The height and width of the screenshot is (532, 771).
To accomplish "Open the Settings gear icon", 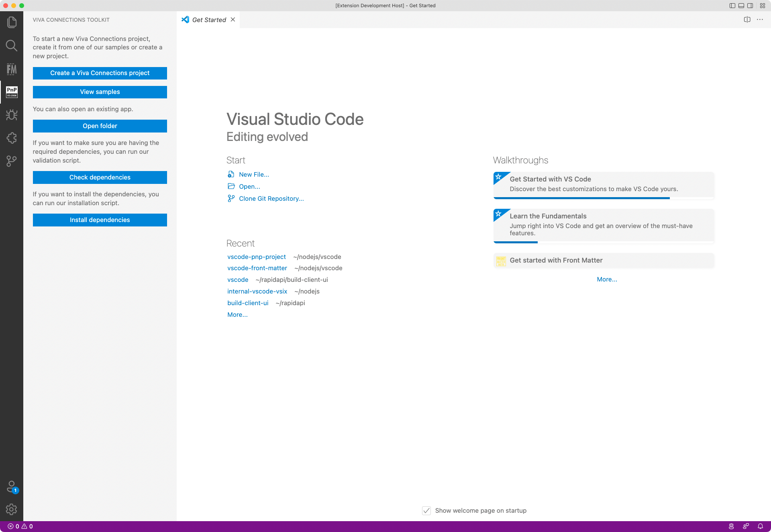I will pos(11,509).
